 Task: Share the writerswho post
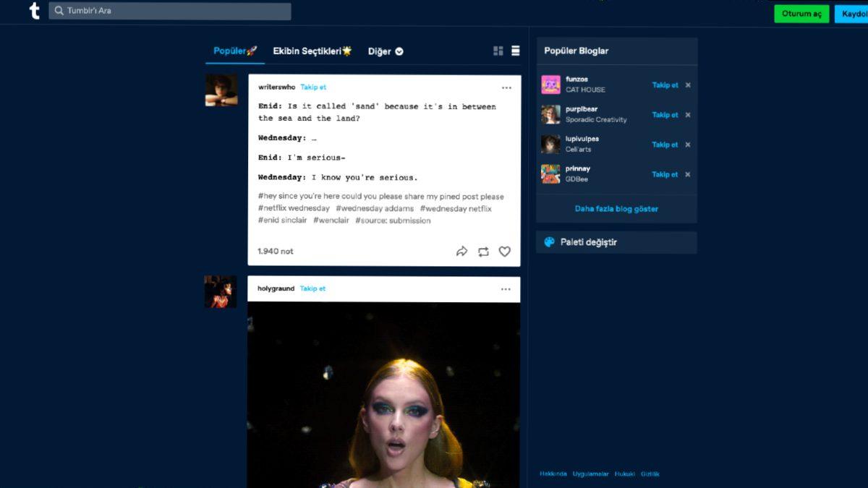coord(462,252)
